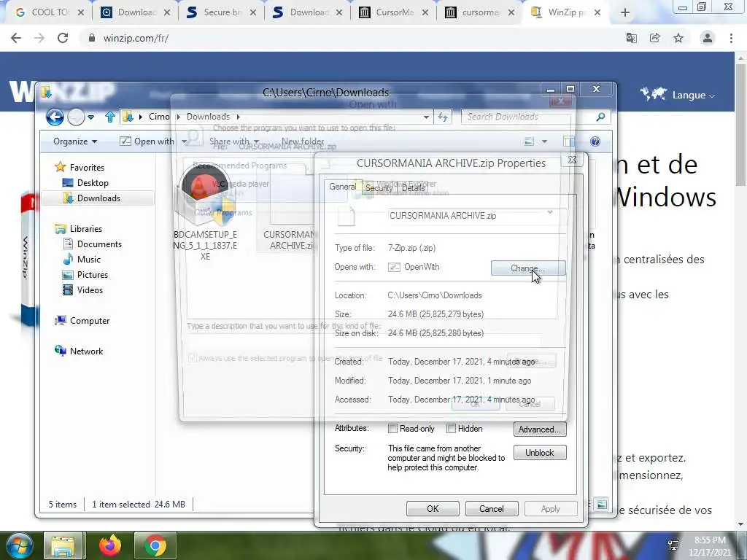The image size is (747, 560).
Task: Expand the Downloads breadcrumb arrow
Action: coord(239,117)
